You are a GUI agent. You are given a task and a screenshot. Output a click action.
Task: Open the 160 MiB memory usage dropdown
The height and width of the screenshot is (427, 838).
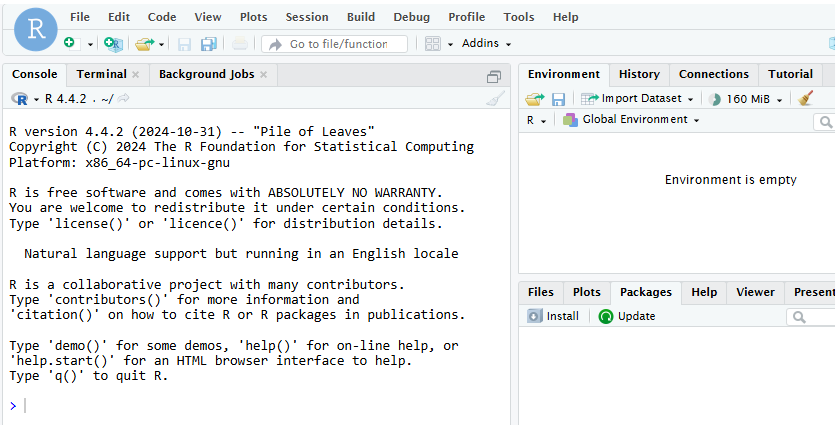pos(745,99)
